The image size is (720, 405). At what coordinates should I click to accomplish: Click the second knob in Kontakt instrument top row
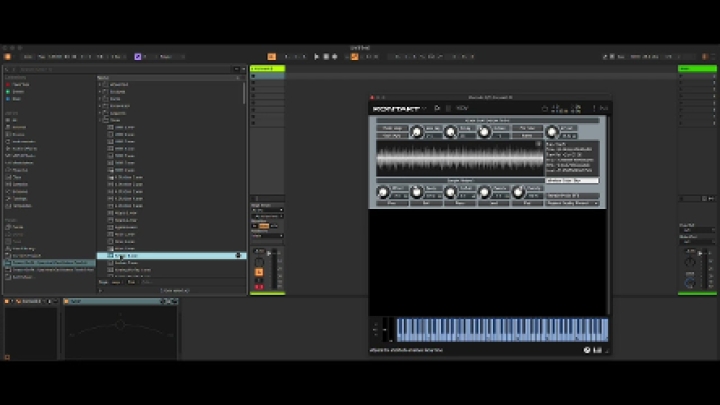[450, 132]
